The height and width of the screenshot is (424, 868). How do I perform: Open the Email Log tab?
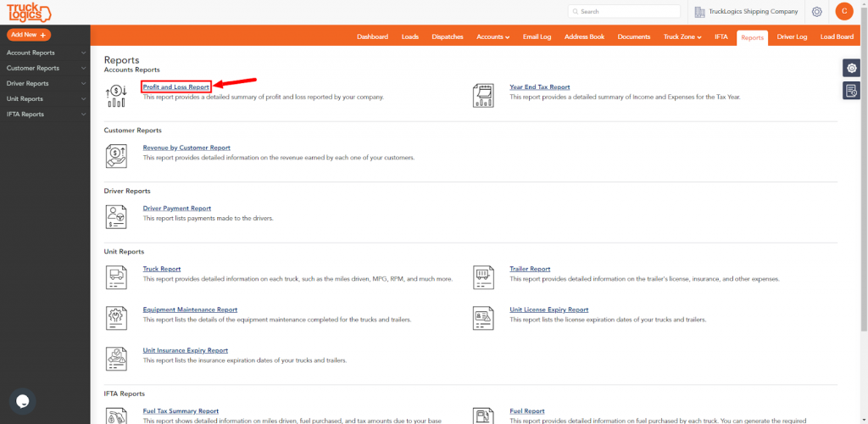[537, 37]
